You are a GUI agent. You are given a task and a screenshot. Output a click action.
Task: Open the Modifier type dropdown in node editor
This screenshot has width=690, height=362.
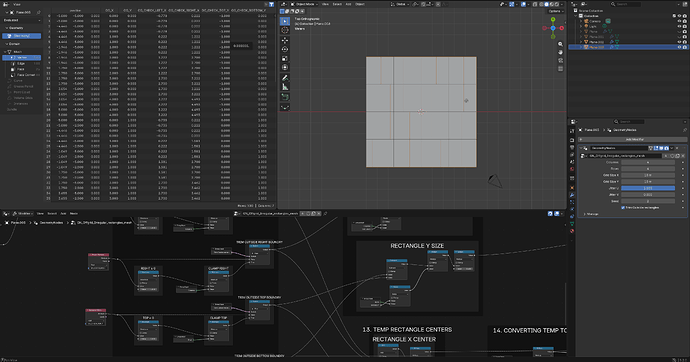(23, 213)
